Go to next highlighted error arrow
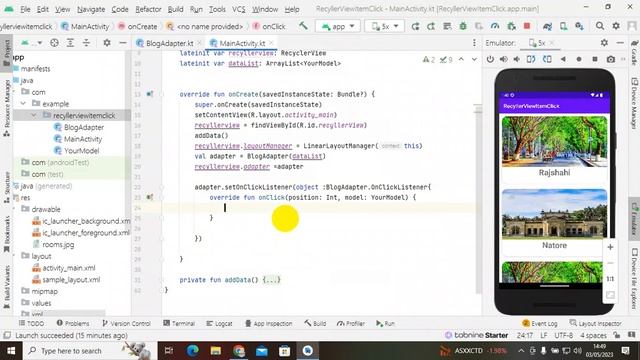Viewport: 640px width, 360px height. click(x=474, y=60)
